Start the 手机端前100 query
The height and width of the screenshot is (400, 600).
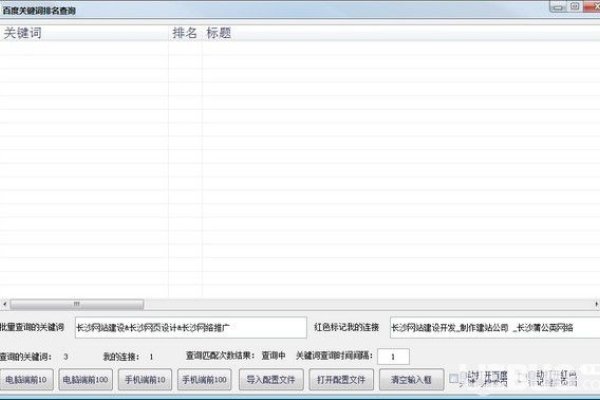tap(204, 380)
